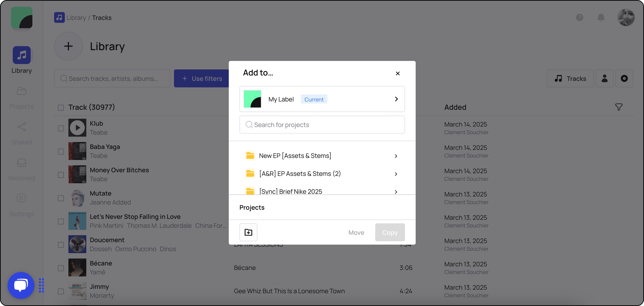Screen dimensions: 644x306
Task: Open notifications bell
Action: [601, 18]
